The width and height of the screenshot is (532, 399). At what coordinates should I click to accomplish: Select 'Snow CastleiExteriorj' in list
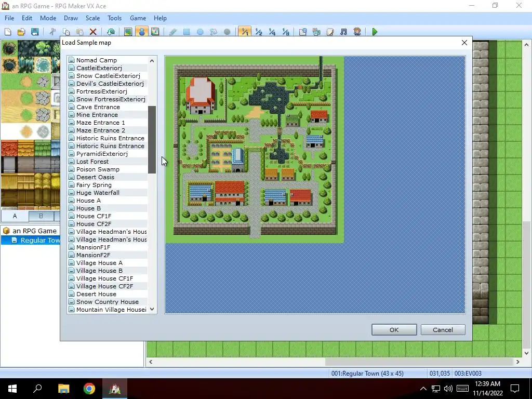click(x=108, y=76)
